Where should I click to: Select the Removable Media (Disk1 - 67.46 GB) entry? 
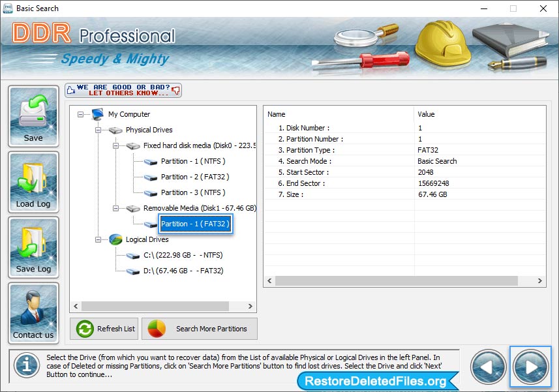[200, 208]
